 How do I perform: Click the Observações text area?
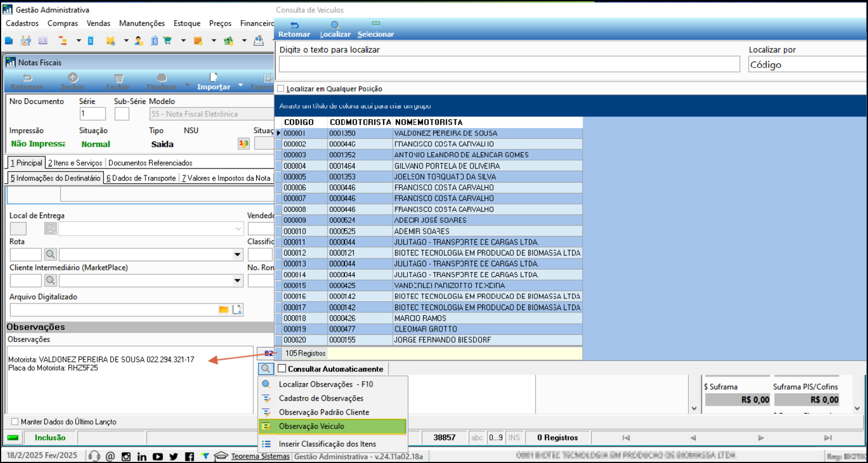click(130, 380)
